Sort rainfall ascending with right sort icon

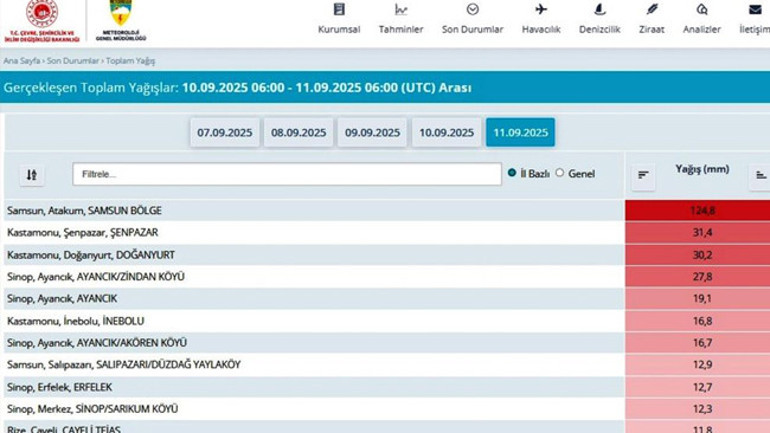[x=760, y=175]
